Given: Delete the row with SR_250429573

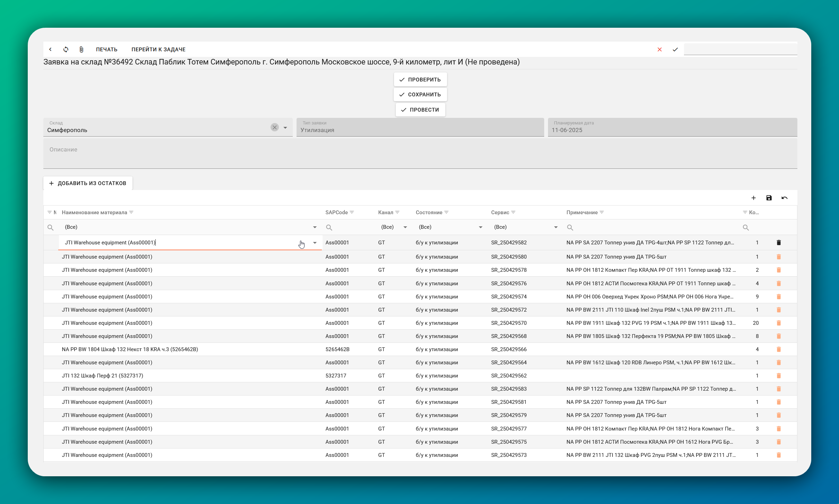Looking at the screenshot, I should tap(779, 455).
